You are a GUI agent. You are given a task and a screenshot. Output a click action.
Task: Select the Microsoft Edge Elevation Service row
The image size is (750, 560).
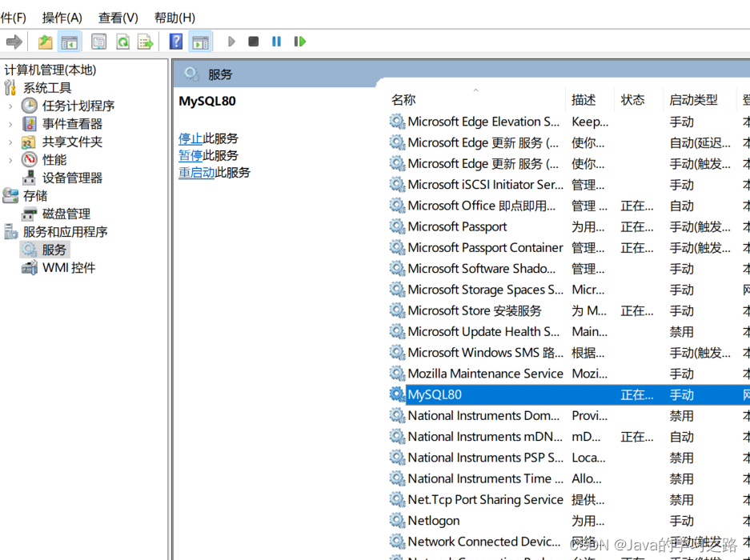(569, 122)
